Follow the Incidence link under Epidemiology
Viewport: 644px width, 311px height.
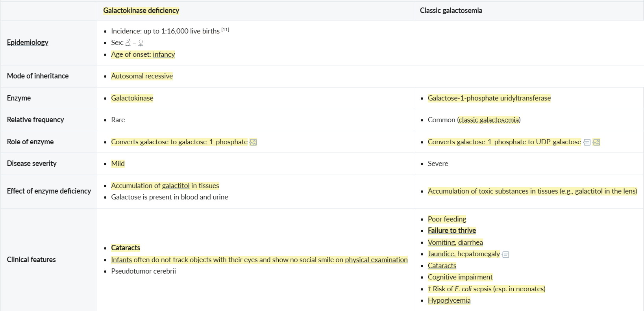126,31
